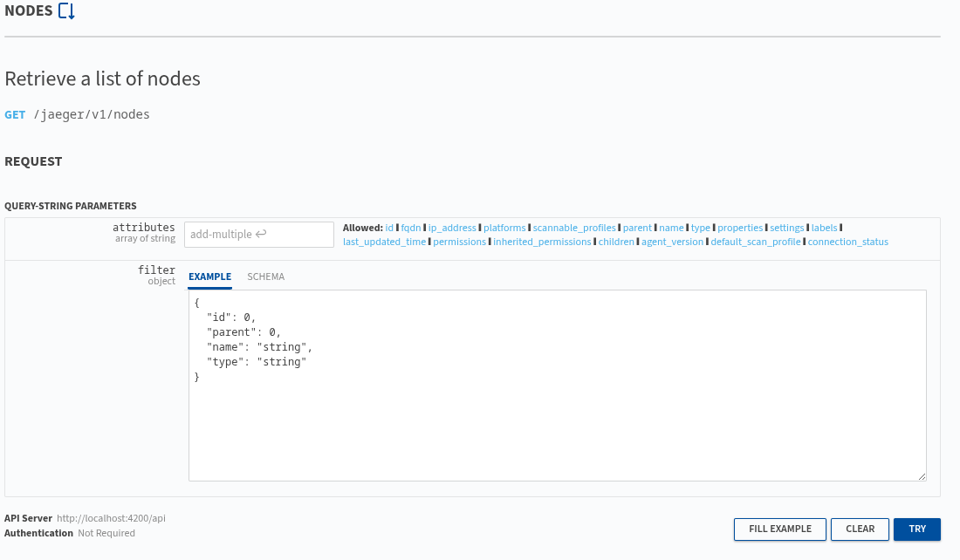Select the EXAMPLE tab
Image resolution: width=960 pixels, height=560 pixels.
pyautogui.click(x=209, y=277)
